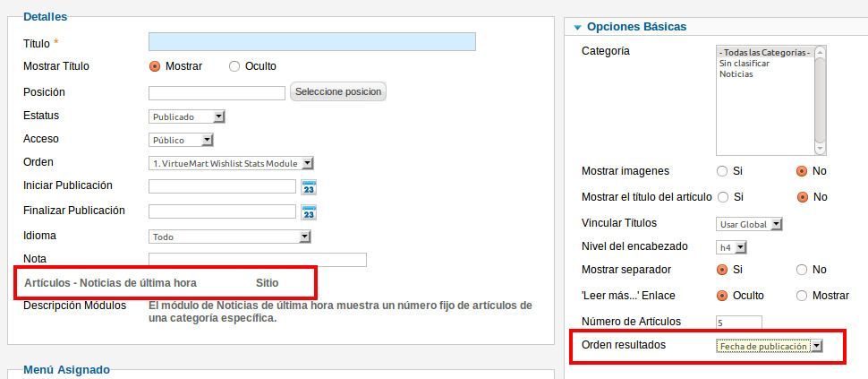The height and width of the screenshot is (379, 868).
Task: Click the Categoría list scroll down arrow
Action: pos(821,149)
